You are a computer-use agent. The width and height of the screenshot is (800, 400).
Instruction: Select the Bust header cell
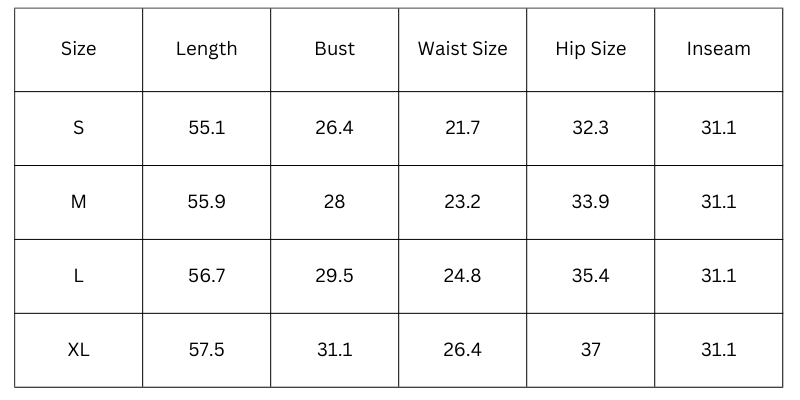point(334,49)
